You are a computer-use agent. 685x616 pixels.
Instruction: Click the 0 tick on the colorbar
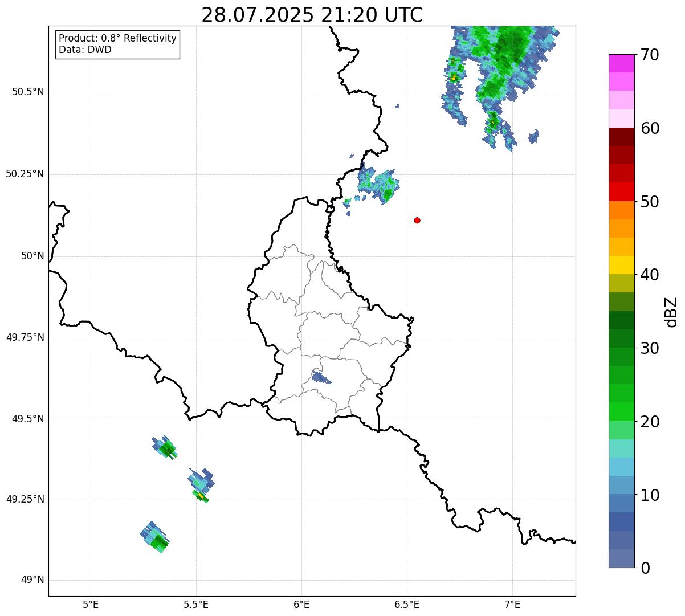644,568
